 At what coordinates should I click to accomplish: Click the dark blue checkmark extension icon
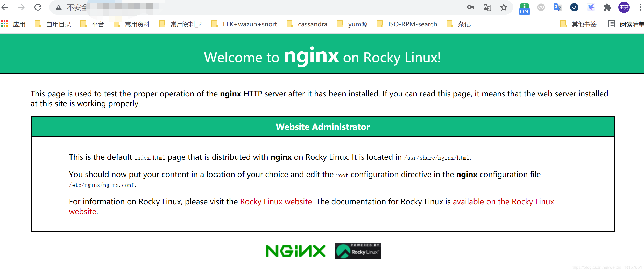[574, 7]
